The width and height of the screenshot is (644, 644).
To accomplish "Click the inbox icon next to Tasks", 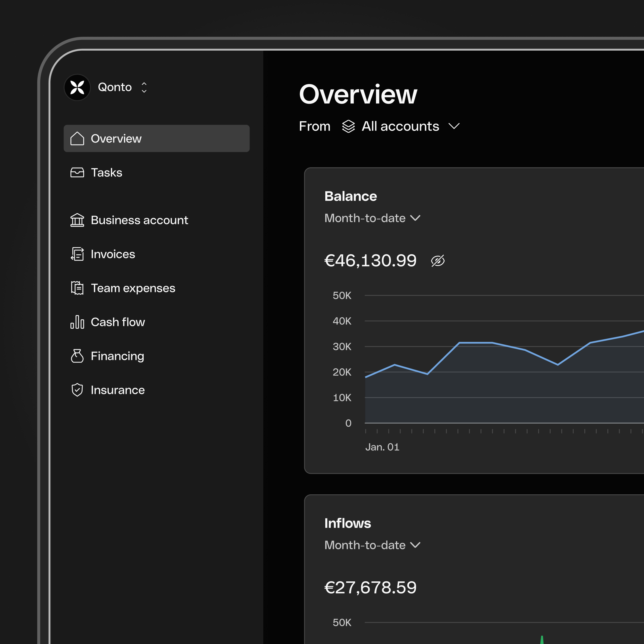I will pyautogui.click(x=77, y=172).
